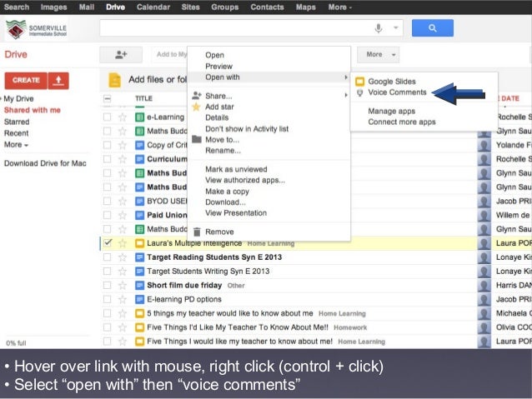Click the share person-plus toolbar icon
This screenshot has height=399, width=532.
click(x=121, y=55)
